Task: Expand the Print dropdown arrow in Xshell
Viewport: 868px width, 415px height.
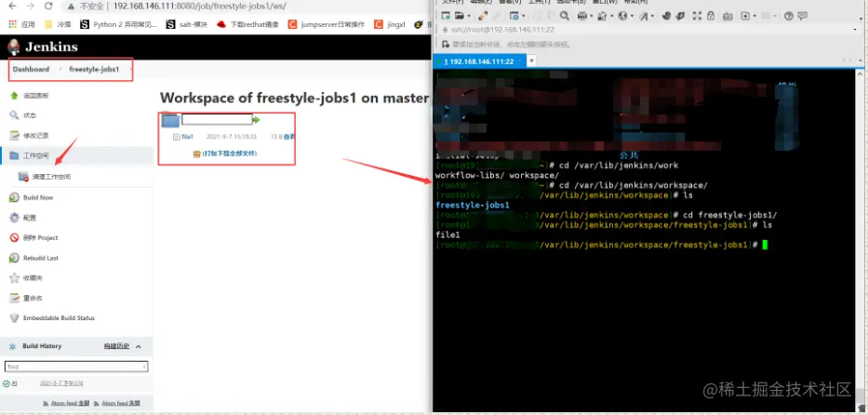Action: click(592, 16)
